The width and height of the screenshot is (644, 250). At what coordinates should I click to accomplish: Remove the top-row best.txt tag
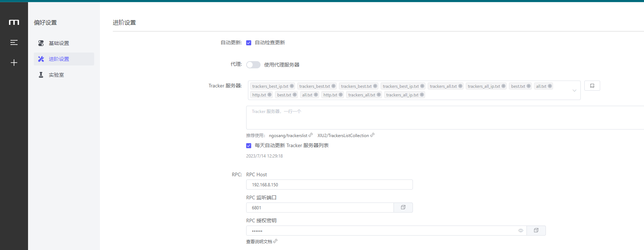(x=529, y=86)
